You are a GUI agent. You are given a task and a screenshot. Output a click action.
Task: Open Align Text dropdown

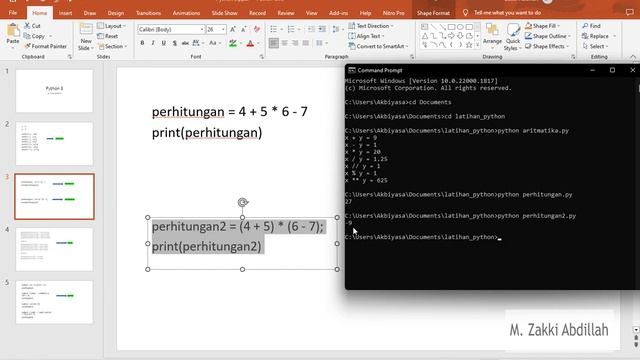[x=366, y=36]
